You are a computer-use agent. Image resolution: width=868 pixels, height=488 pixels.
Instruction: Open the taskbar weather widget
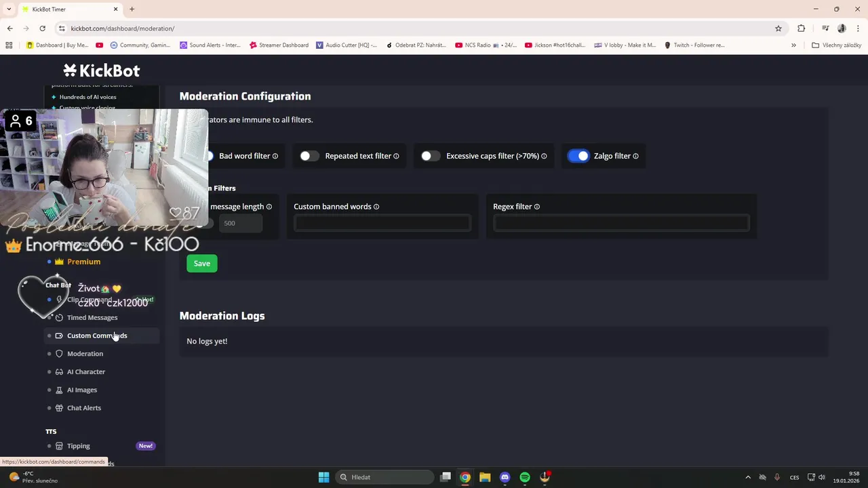click(33, 477)
